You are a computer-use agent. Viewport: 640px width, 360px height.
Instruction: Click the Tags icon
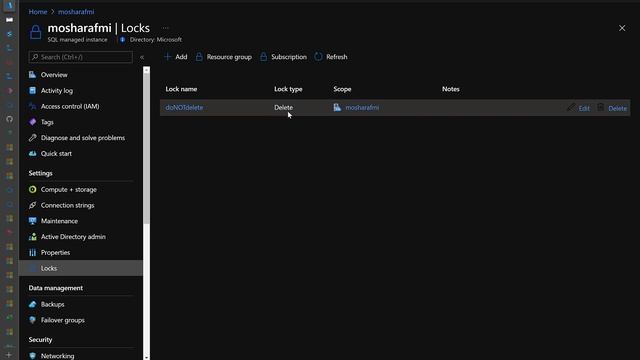[x=33, y=122]
